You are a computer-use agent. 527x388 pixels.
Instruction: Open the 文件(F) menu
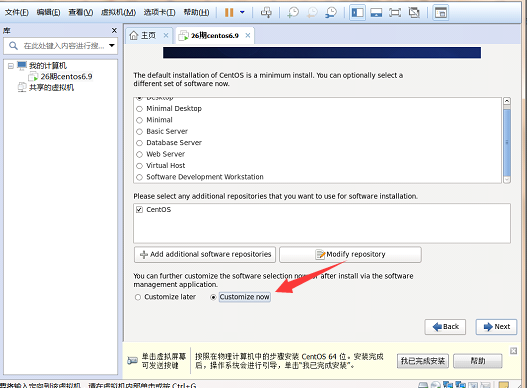pos(16,12)
